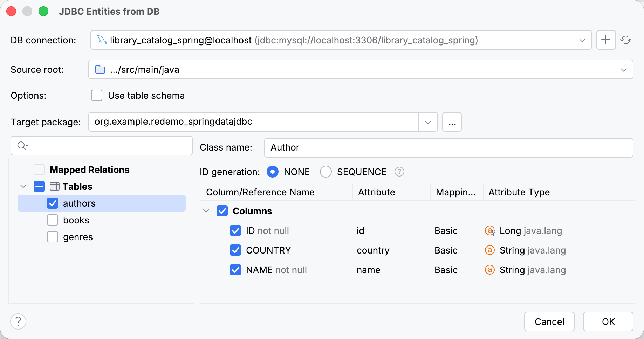Click 'Long java.lang' attribute type

point(531,231)
